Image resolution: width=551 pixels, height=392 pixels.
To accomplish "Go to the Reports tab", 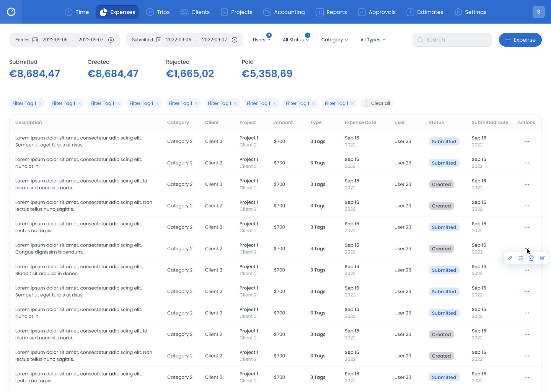I will [331, 12].
